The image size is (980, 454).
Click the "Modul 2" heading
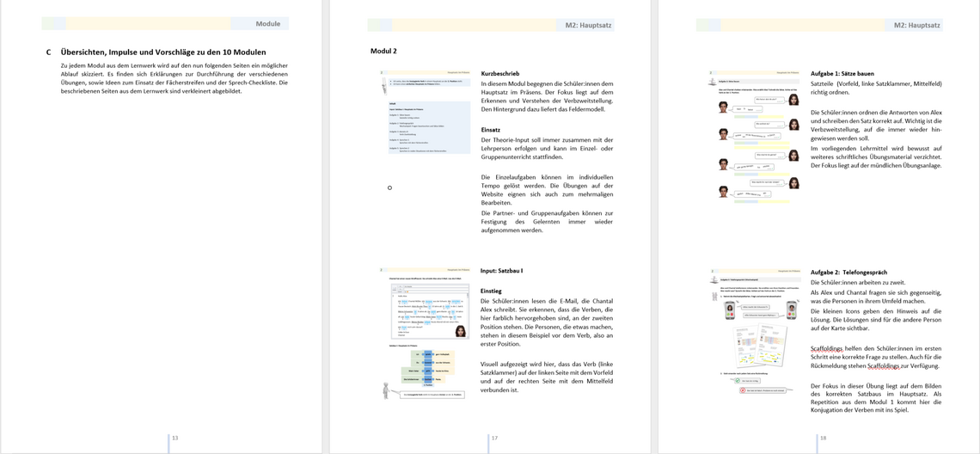383,52
